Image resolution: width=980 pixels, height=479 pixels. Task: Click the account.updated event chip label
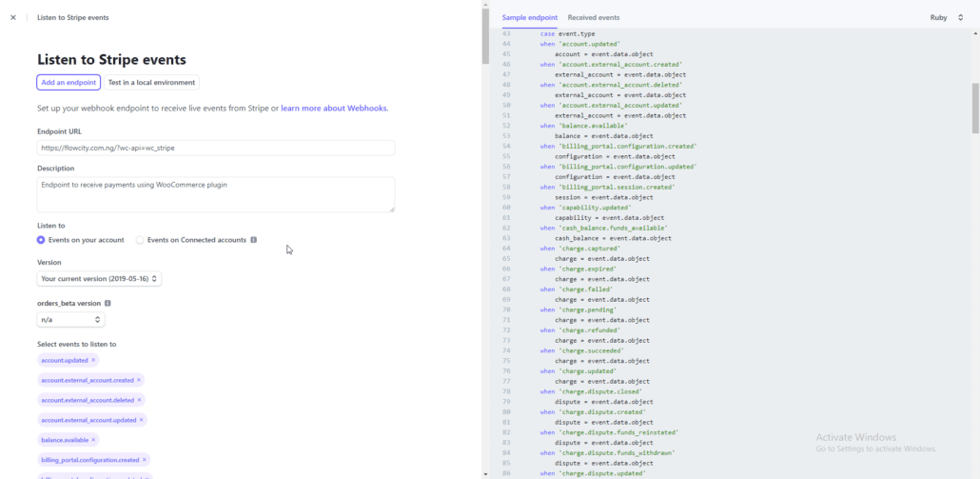(65, 360)
